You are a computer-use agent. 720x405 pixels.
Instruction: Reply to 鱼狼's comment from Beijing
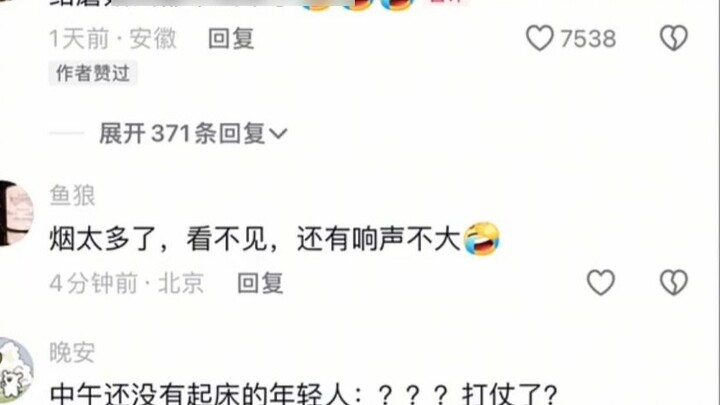260,283
